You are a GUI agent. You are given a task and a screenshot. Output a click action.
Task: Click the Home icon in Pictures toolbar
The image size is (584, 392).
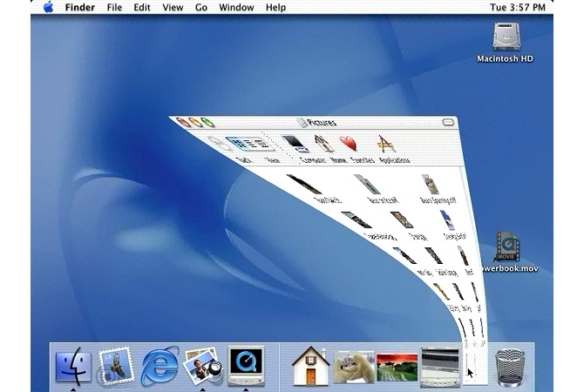coord(323,143)
